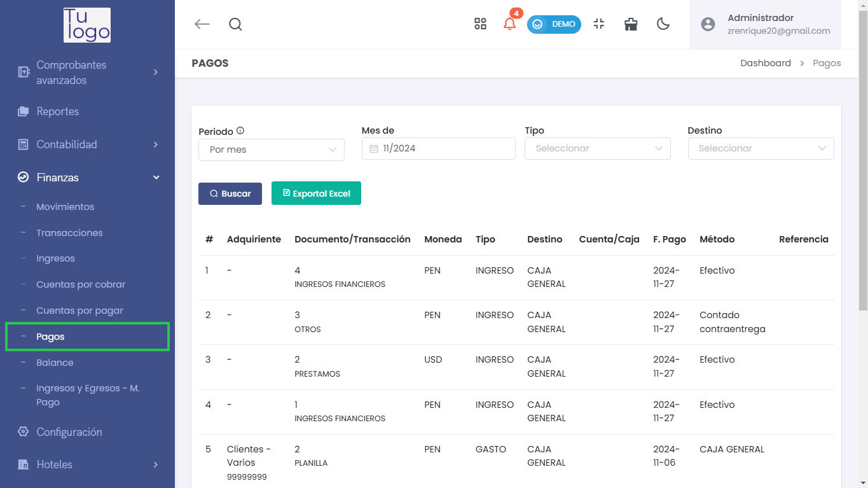Click the Exportal Excel button
868x488 pixels.
(x=316, y=193)
